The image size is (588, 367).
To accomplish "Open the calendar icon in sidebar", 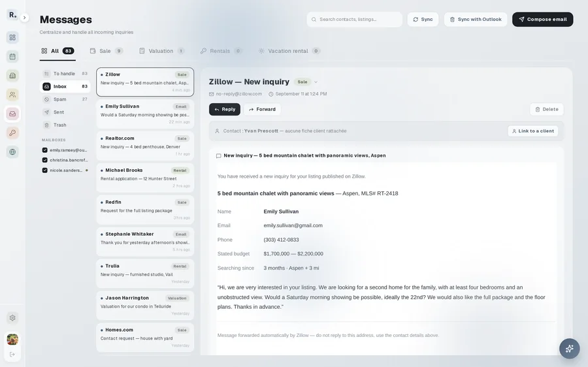I will click(x=12, y=57).
